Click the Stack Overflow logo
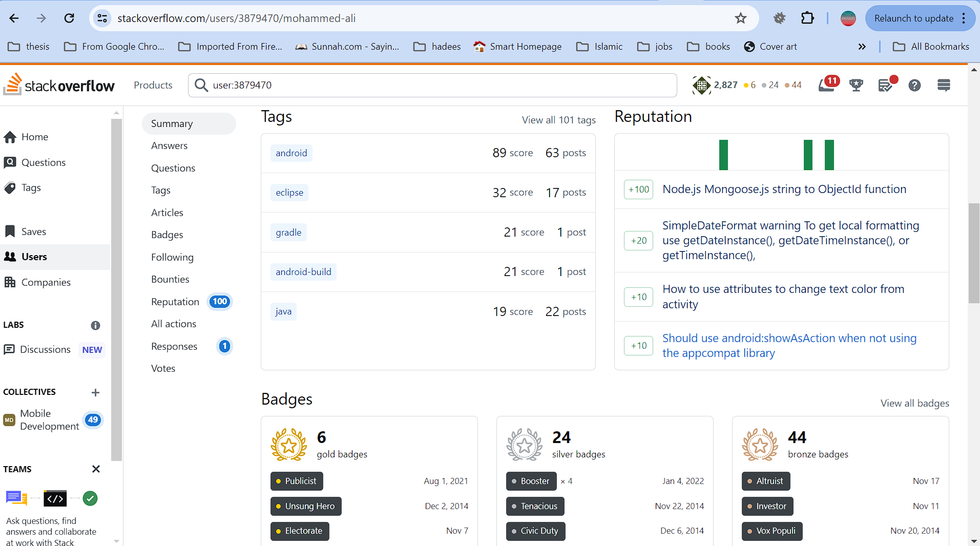 (59, 85)
